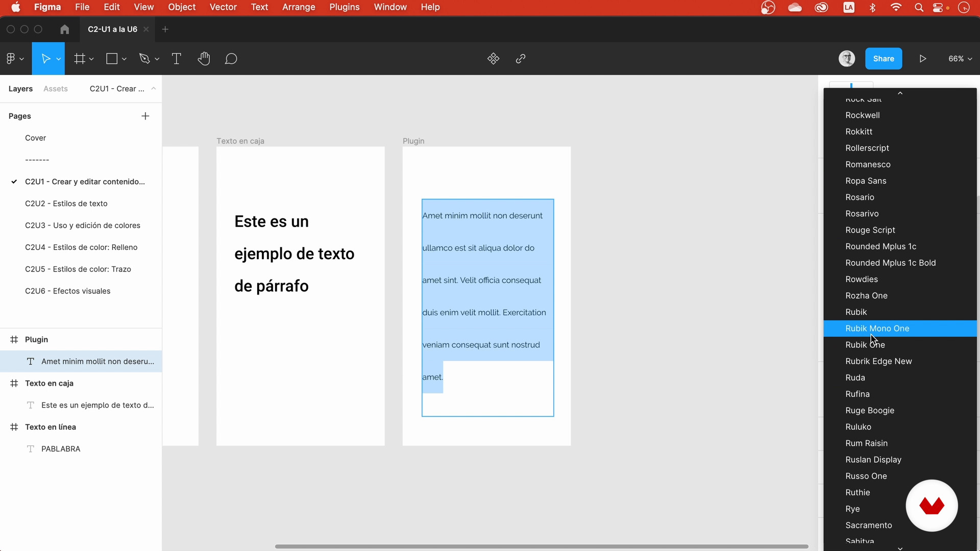Click the text icon of PABLABRA layer
Image resolution: width=980 pixels, height=551 pixels.
31,449
